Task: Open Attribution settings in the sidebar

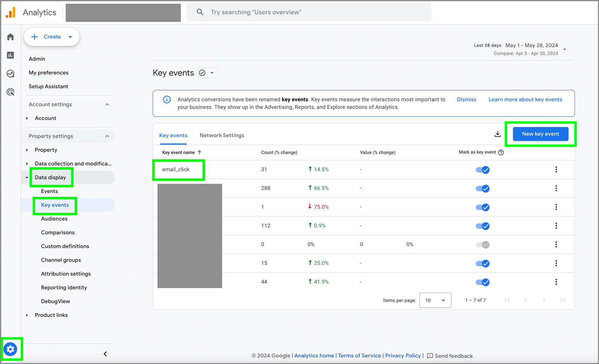Action: [x=66, y=274]
